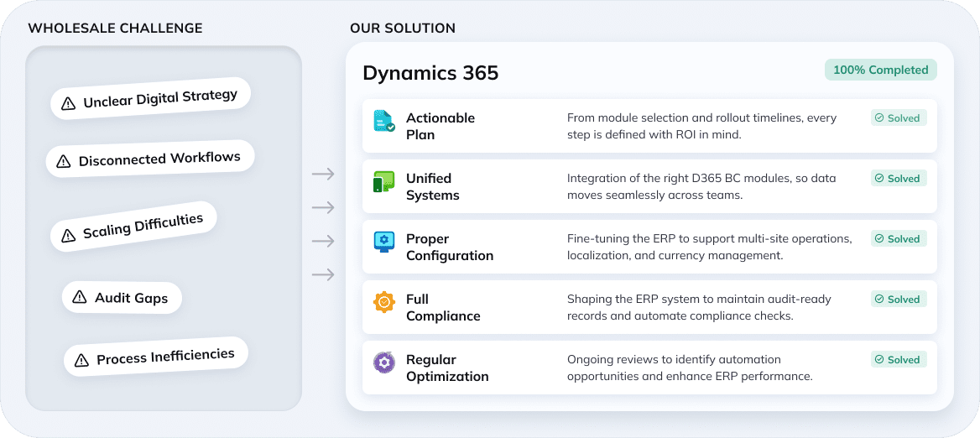Click the 100% Completed progress badge
Image resolution: width=980 pixels, height=438 pixels.
pos(880,70)
